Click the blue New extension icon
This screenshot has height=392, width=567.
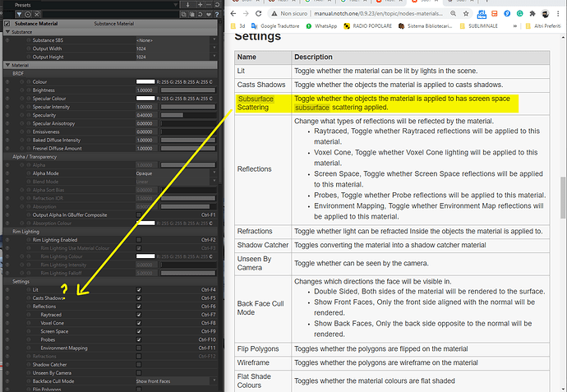coord(482,14)
